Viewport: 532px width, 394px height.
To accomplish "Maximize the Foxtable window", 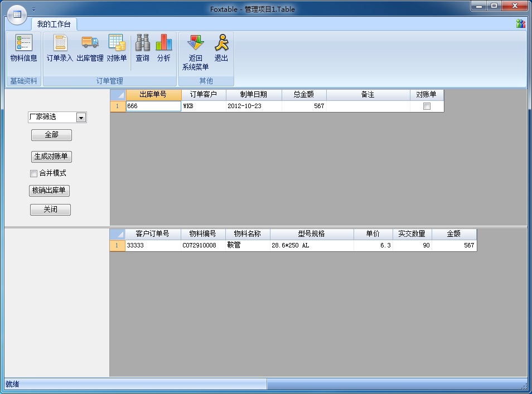I will click(x=494, y=6).
